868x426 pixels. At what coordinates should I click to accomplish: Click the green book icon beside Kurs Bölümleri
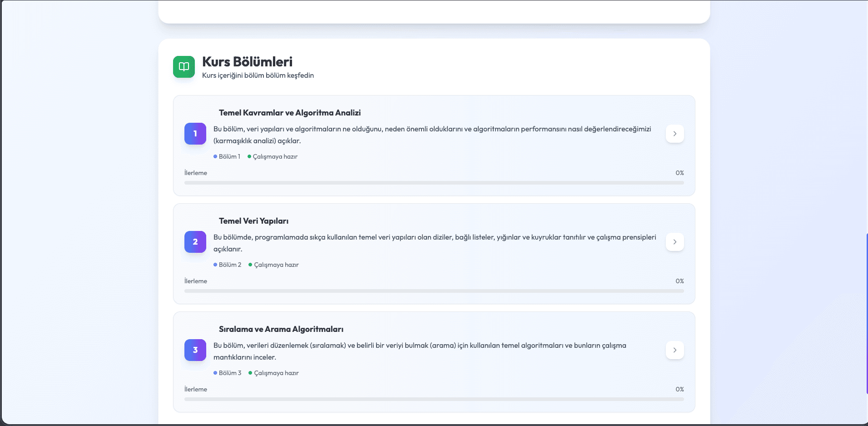(x=184, y=67)
